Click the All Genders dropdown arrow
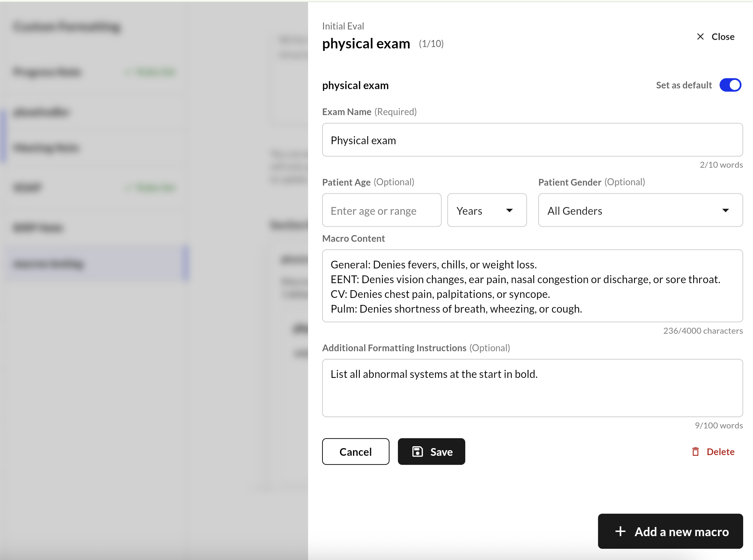The image size is (753, 560). click(x=725, y=211)
